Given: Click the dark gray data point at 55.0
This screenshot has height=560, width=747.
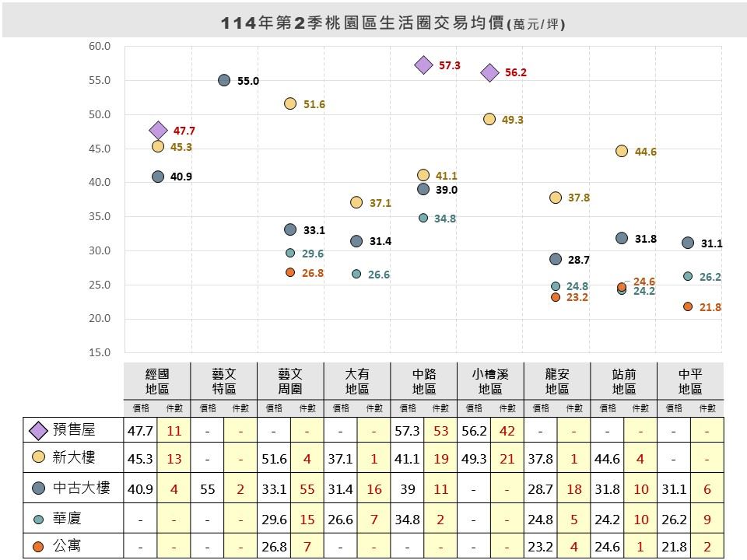Looking at the screenshot, I should click(224, 80).
